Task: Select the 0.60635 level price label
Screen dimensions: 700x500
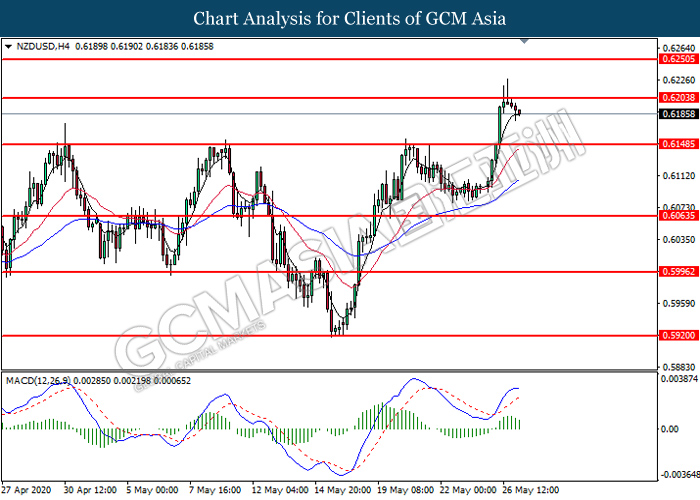Action: click(679, 216)
